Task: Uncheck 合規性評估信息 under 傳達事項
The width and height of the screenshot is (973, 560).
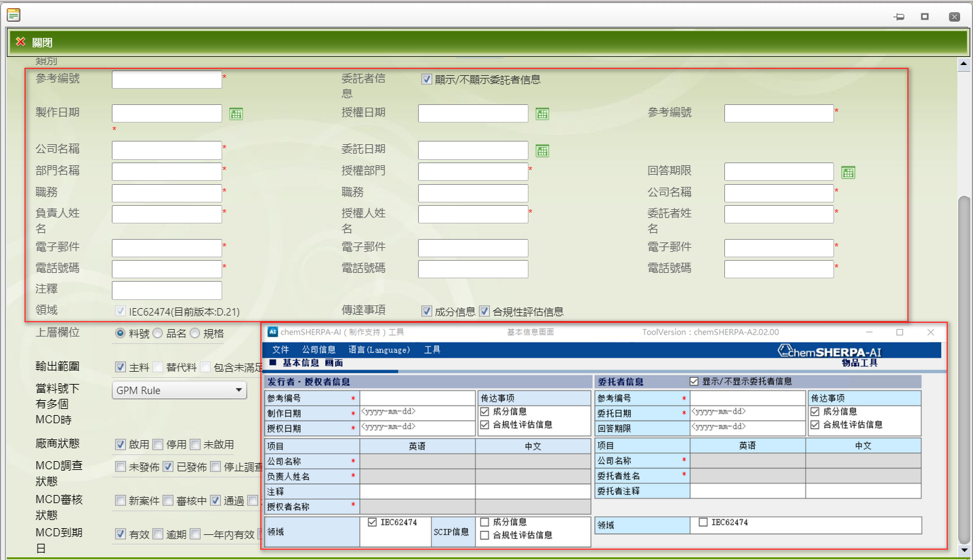Action: (484, 311)
